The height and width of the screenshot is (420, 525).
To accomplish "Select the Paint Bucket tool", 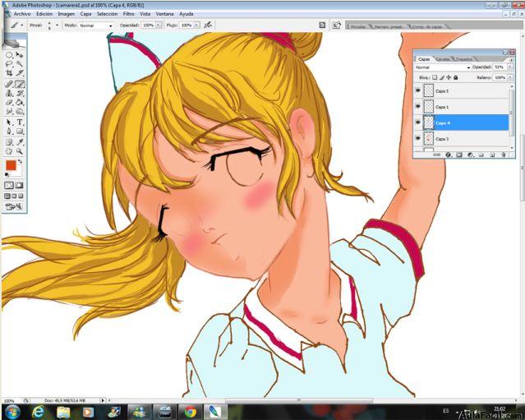I will click(x=20, y=103).
